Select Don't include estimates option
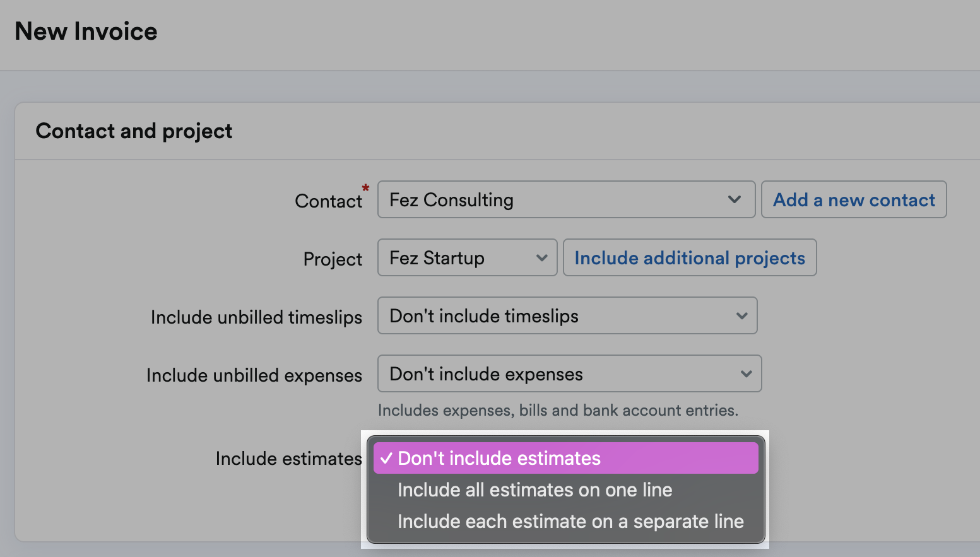980x557 pixels. 566,458
